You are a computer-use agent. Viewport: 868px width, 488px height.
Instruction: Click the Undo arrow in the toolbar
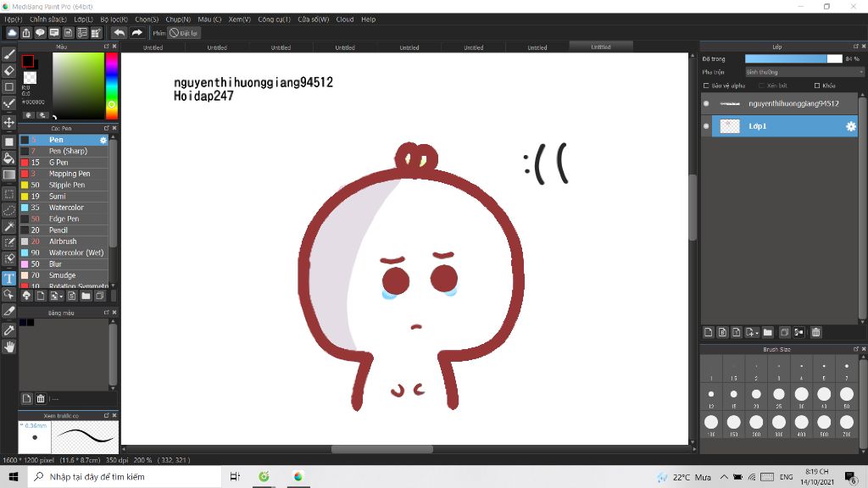(119, 33)
